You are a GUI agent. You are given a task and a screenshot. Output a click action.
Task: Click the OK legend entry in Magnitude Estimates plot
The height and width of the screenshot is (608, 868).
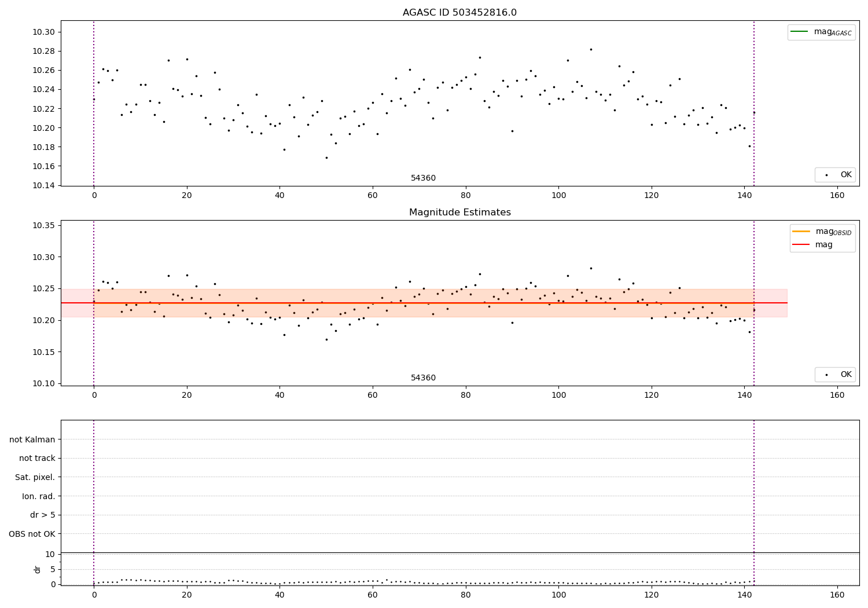(835, 375)
